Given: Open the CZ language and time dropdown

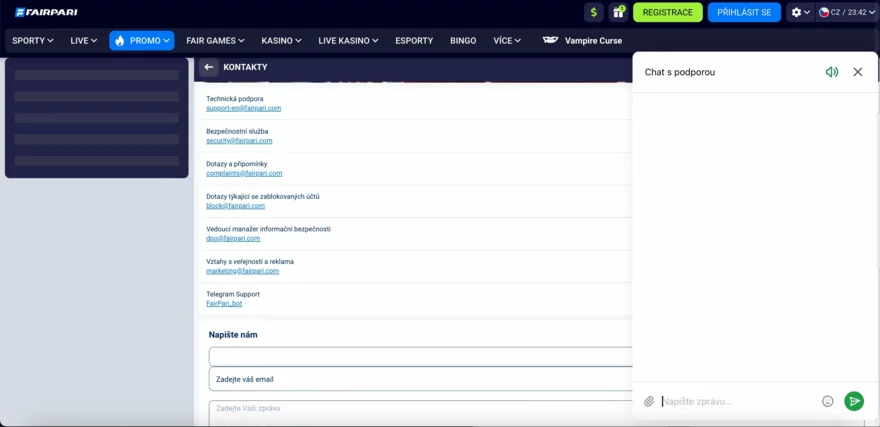Looking at the screenshot, I should coord(847,12).
